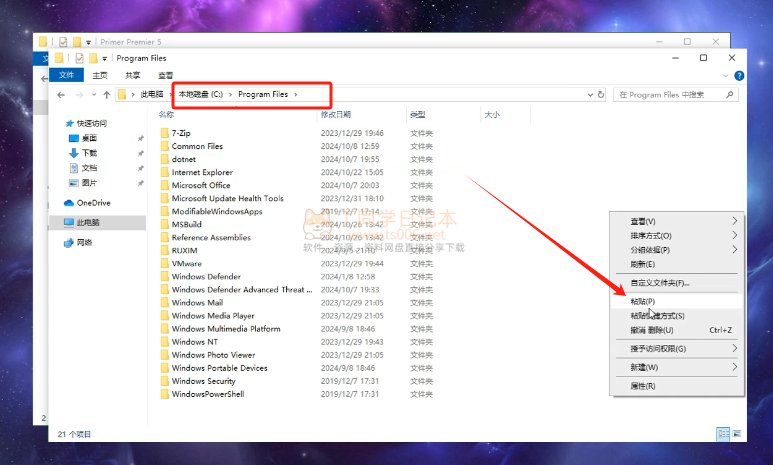Click the Up one level arrow
The height and width of the screenshot is (465, 773).
click(107, 94)
